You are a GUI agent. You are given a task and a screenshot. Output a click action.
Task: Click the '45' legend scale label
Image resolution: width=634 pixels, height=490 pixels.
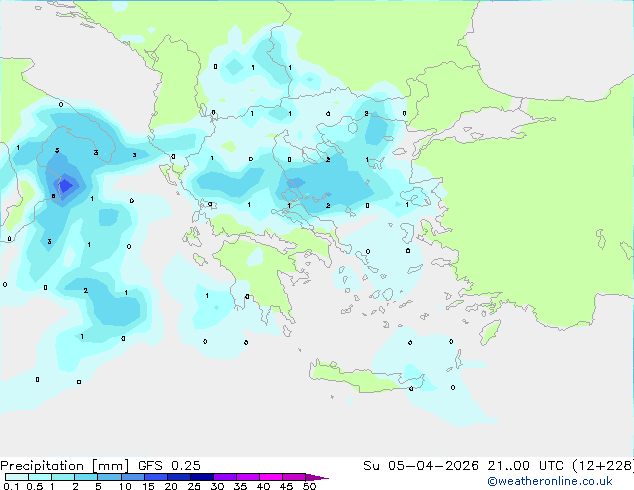tap(287, 486)
